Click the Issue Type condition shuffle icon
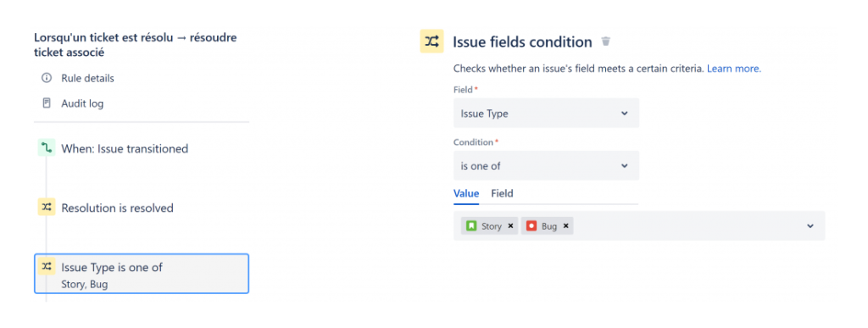The width and height of the screenshot is (868, 328). click(x=47, y=267)
